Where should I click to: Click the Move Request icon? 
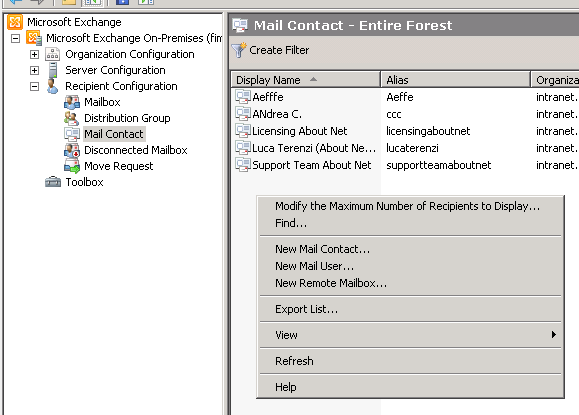[72, 166]
